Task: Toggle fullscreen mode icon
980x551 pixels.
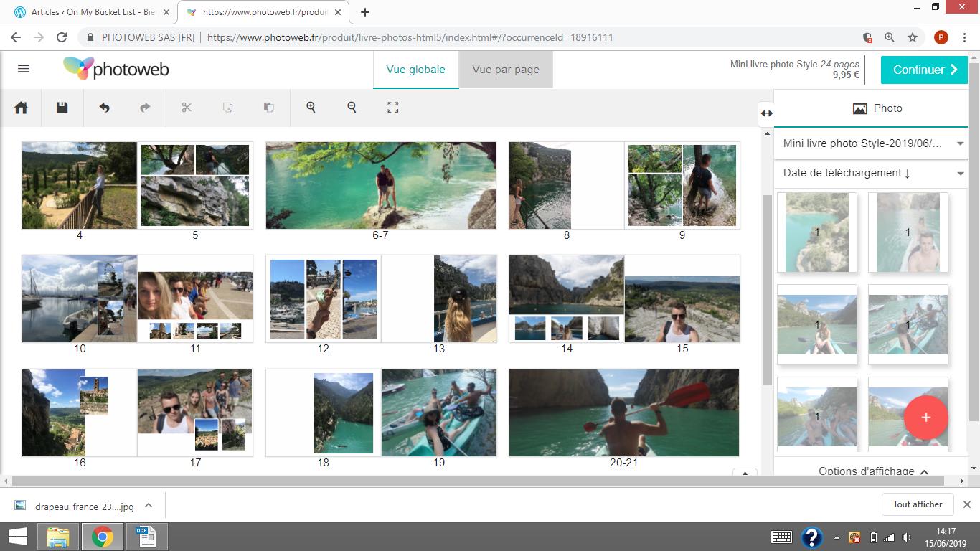Action: point(392,108)
